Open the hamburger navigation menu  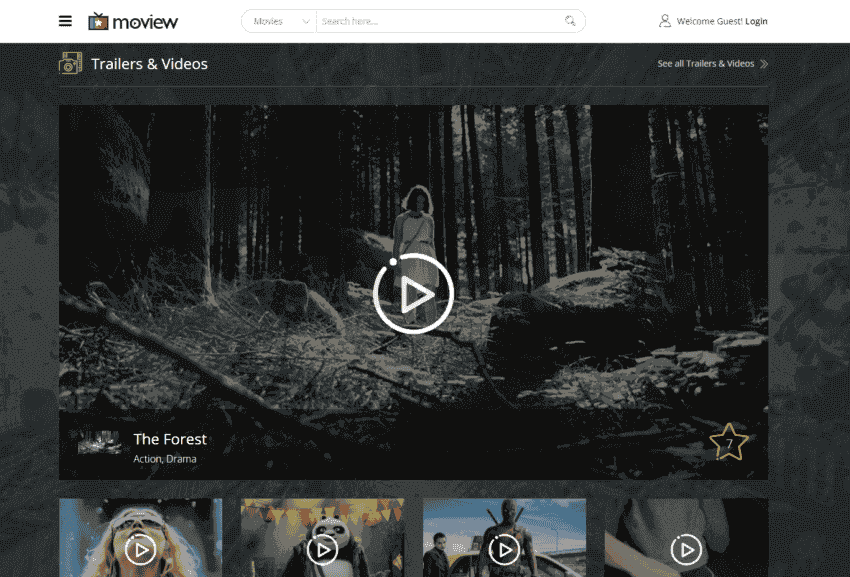(x=65, y=21)
